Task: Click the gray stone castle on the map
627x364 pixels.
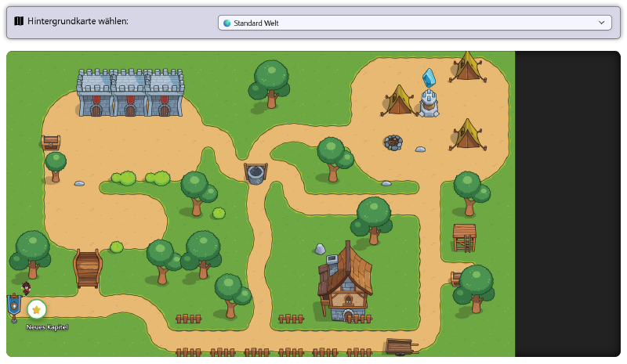Action: 130,92
